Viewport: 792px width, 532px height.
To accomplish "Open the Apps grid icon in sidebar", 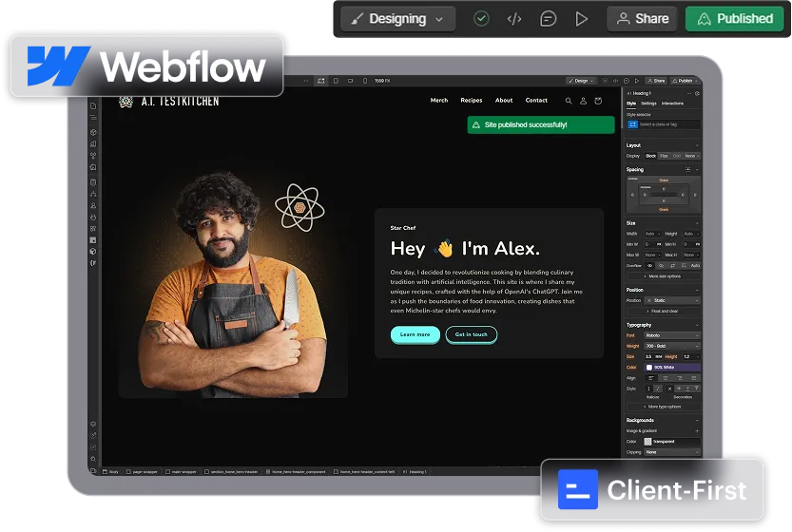I will click(x=93, y=229).
